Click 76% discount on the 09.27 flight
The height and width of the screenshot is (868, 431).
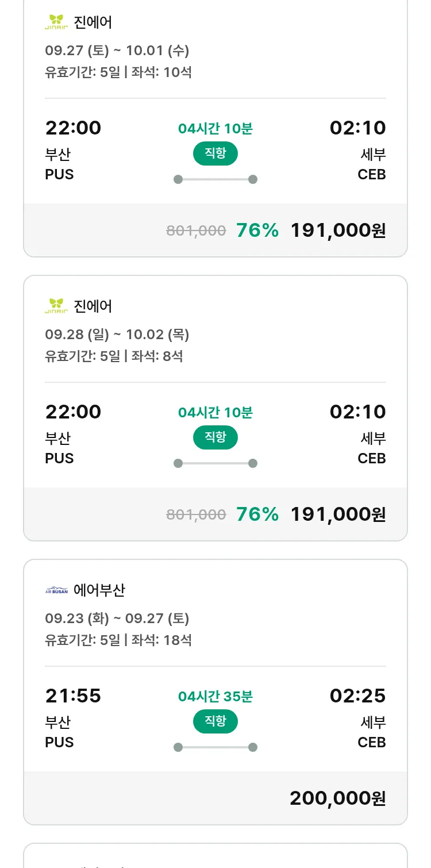point(257,231)
